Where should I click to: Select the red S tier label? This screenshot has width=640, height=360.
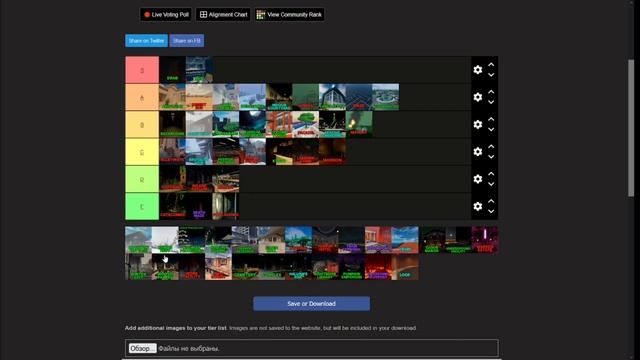pos(142,70)
